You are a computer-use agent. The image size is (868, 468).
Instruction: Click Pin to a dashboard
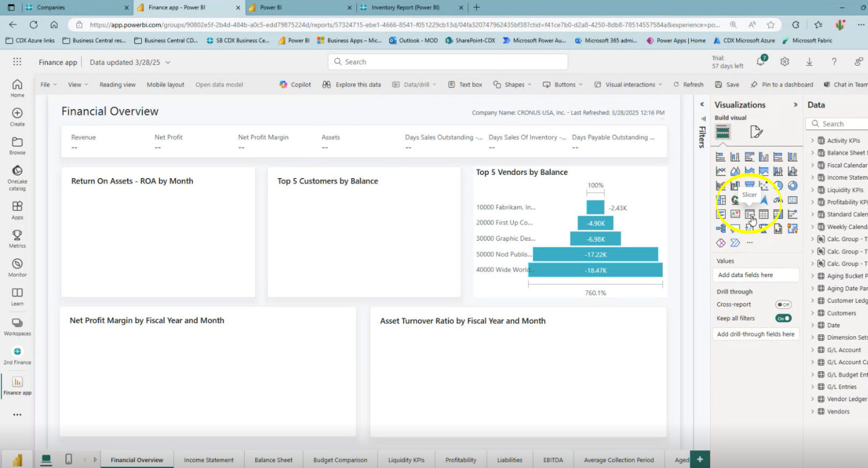[782, 85]
